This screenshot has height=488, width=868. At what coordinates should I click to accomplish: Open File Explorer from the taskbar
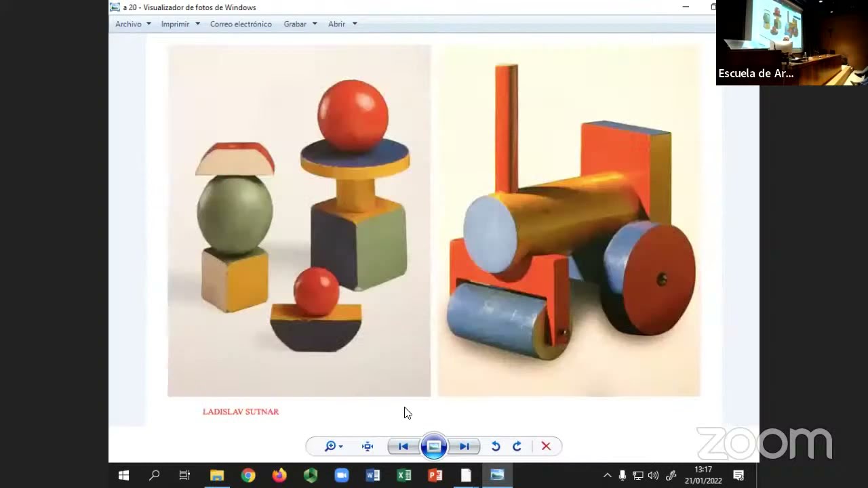(x=217, y=476)
